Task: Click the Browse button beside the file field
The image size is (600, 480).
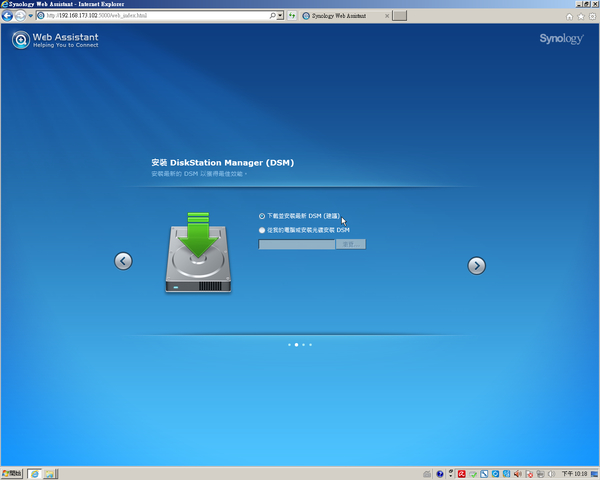Action: (351, 244)
